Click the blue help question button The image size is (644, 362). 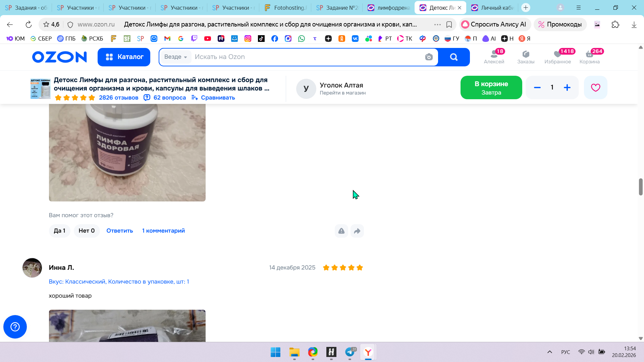point(15,327)
